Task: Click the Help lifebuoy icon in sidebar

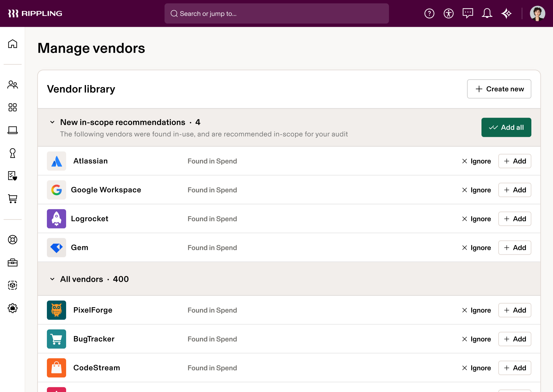Action: (13, 240)
